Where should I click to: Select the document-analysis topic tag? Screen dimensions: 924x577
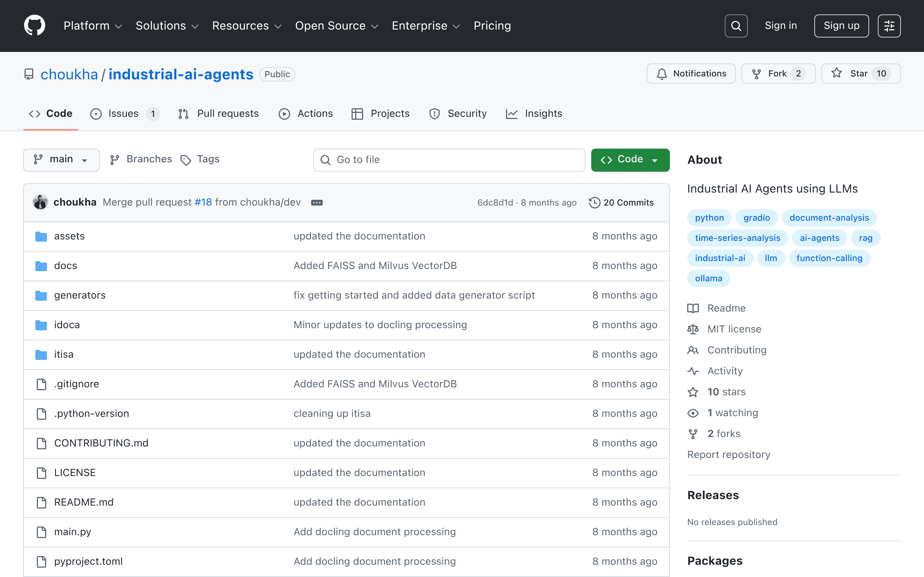(829, 218)
